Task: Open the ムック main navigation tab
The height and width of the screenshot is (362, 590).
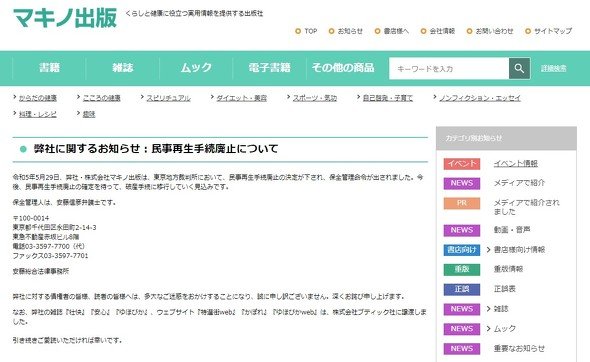Action: point(196,68)
